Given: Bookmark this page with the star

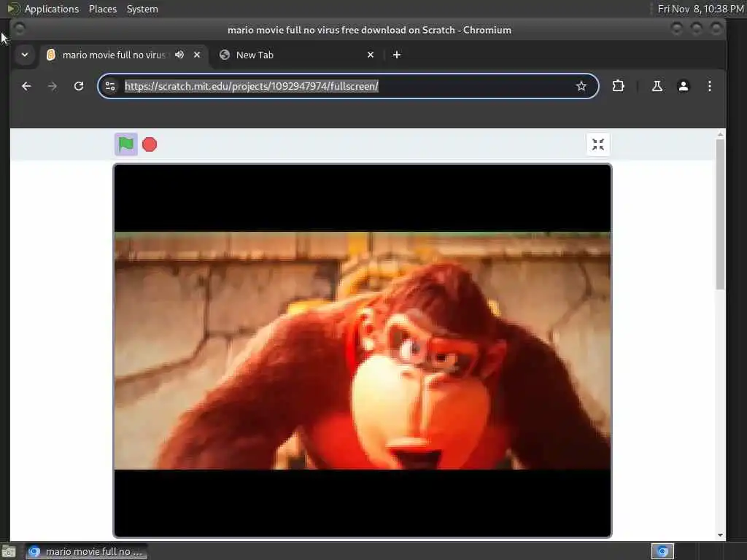Looking at the screenshot, I should click(581, 86).
